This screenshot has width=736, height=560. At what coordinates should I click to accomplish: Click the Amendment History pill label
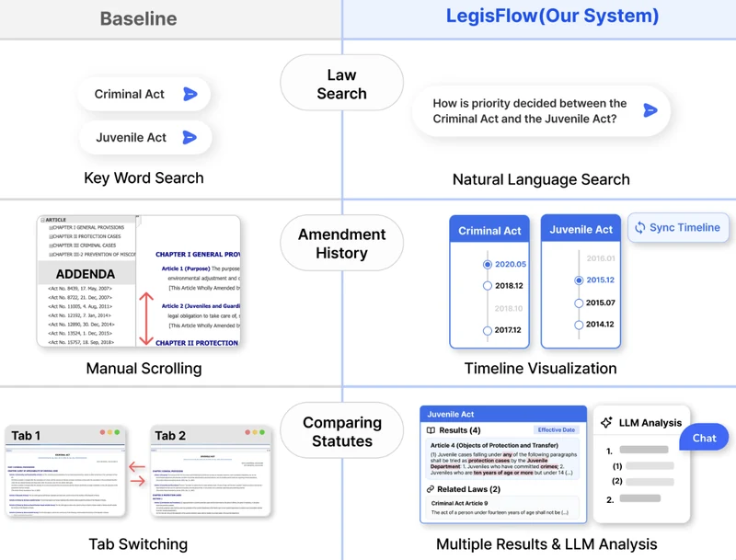[x=341, y=244]
